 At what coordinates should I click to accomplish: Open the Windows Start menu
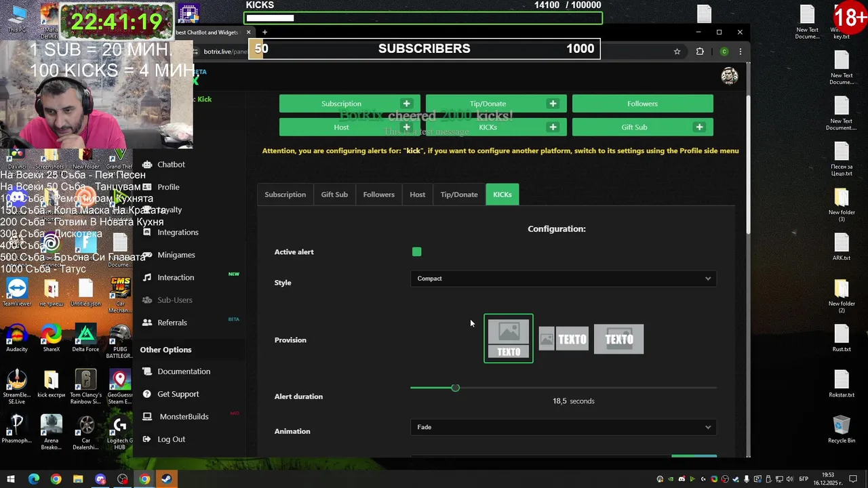[x=12, y=479]
